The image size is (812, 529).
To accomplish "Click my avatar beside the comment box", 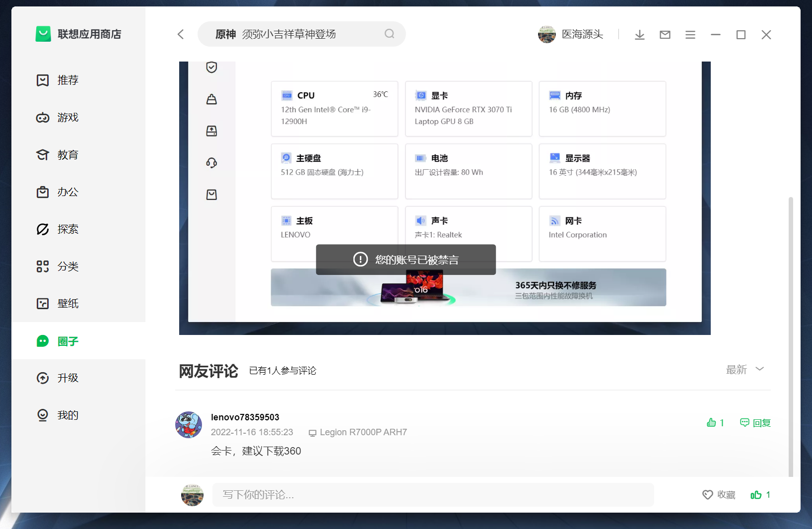I will point(192,495).
